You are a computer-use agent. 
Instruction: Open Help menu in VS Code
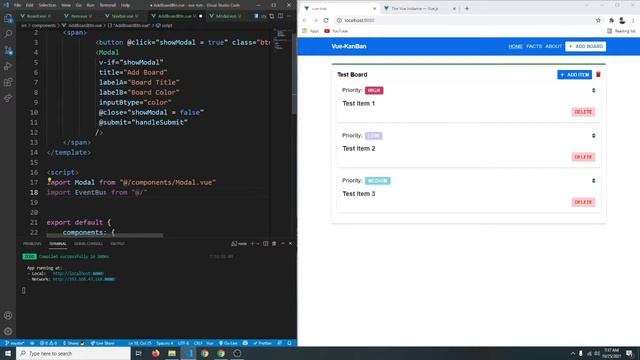point(126,5)
